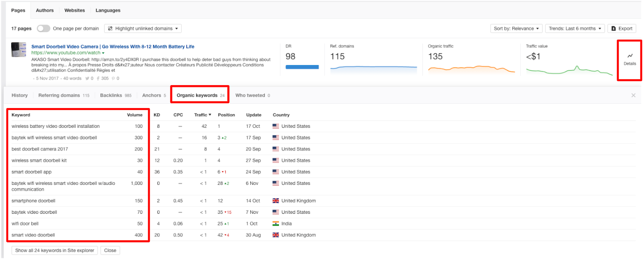Click the Pinterest share count icon

tap(113, 78)
